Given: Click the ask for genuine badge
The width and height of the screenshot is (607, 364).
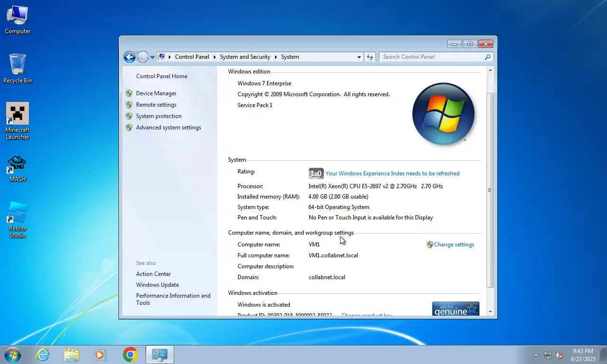Looking at the screenshot, I should [456, 309].
